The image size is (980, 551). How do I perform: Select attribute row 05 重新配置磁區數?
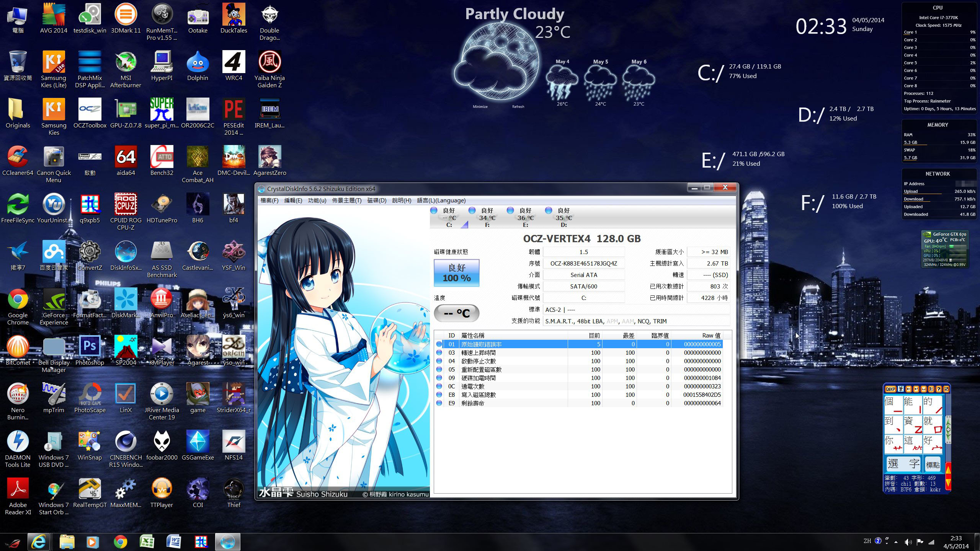click(x=578, y=370)
